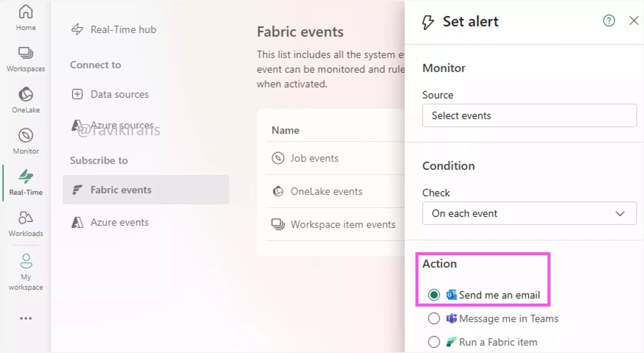Click the Azure events icon
This screenshot has width=644, height=353.
pos(77,222)
